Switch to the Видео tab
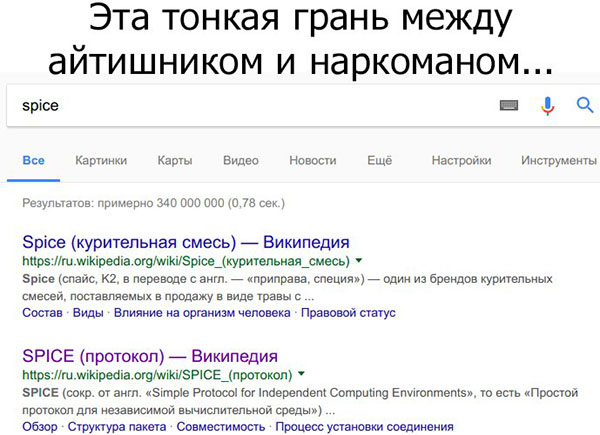This screenshot has width=600, height=435. pyautogui.click(x=240, y=161)
